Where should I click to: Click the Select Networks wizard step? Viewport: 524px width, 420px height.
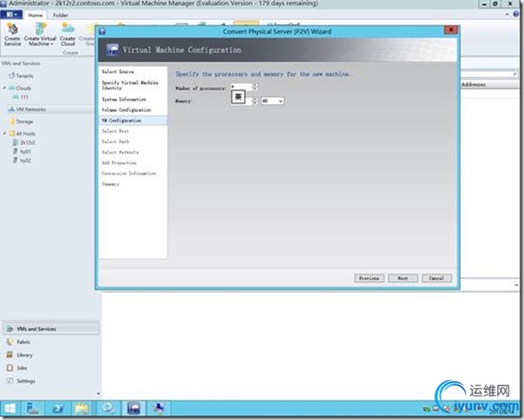[x=121, y=152]
